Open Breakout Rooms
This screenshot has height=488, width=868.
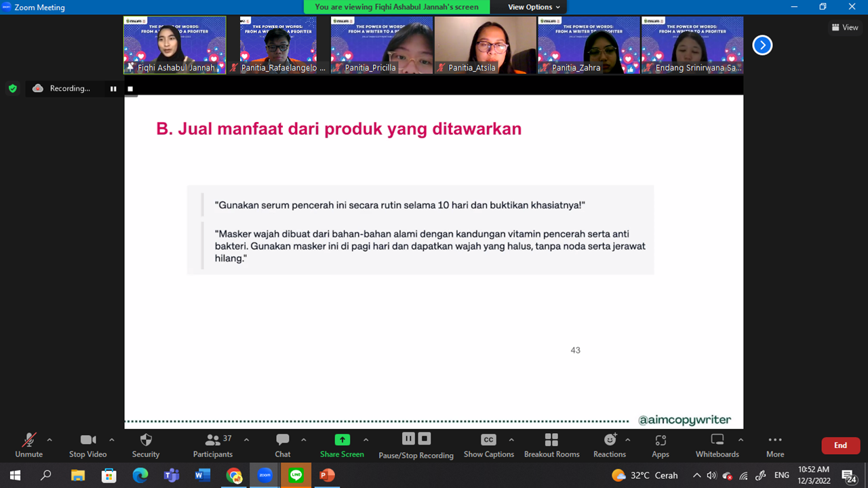point(551,441)
